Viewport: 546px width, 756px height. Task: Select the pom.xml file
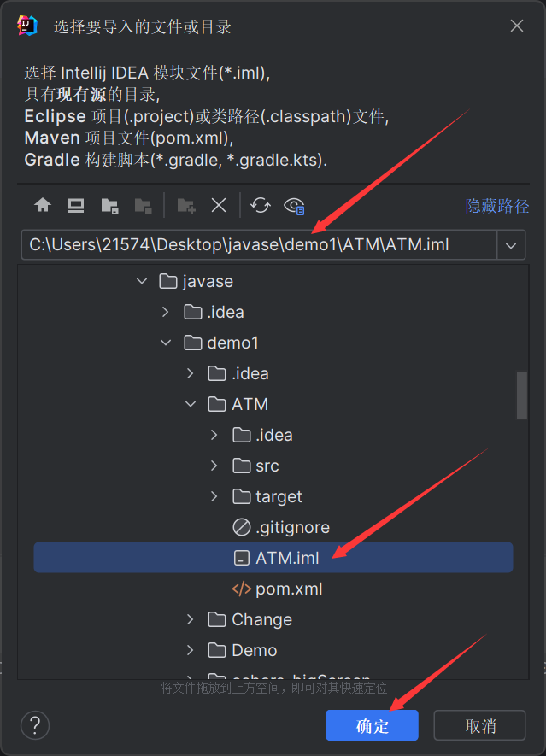(289, 589)
